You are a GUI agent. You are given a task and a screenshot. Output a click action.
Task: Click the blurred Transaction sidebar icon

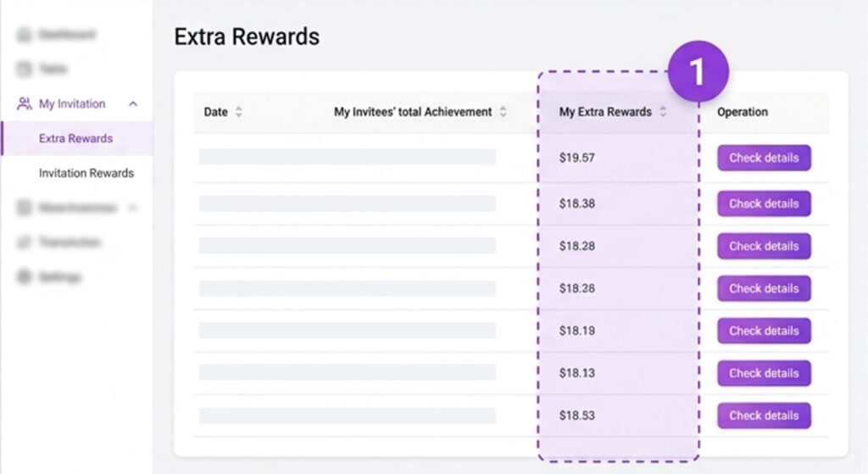pyautogui.click(x=24, y=243)
